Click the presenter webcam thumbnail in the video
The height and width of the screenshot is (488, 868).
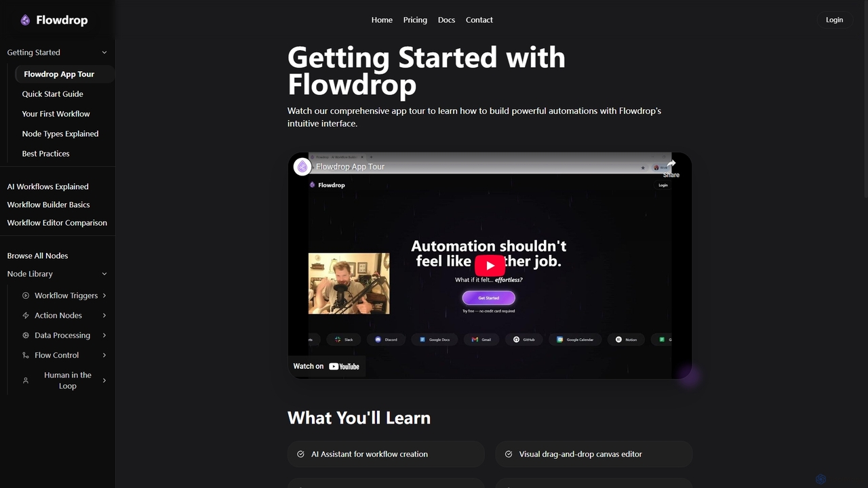click(349, 283)
